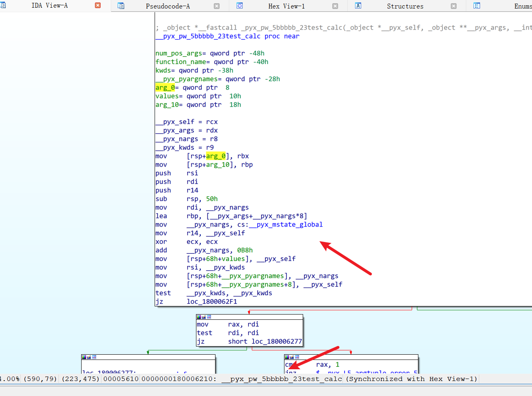Viewport: 532px width, 396px height.
Task: Click the Hex View-1 tab icon
Action: [240, 6]
